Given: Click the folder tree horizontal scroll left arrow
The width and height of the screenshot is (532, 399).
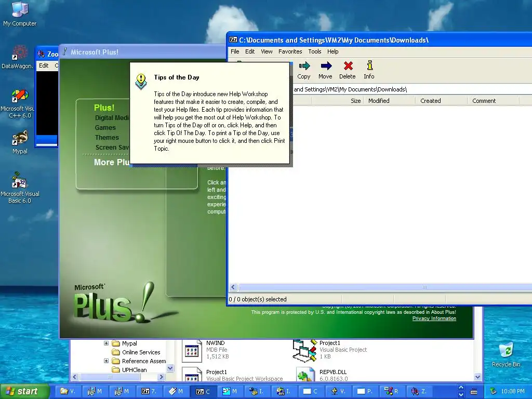Looking at the screenshot, I should point(75,377).
